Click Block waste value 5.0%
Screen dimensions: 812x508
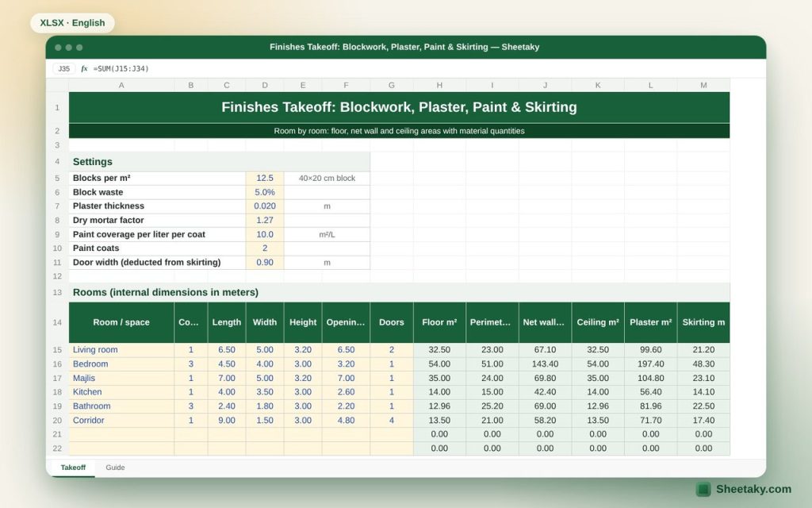click(x=265, y=192)
